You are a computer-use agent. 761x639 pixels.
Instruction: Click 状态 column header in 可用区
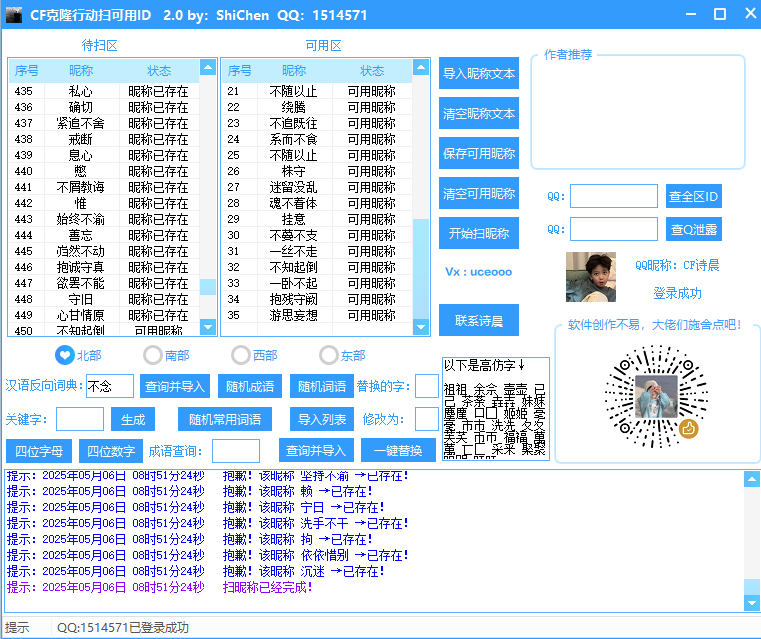click(372, 71)
